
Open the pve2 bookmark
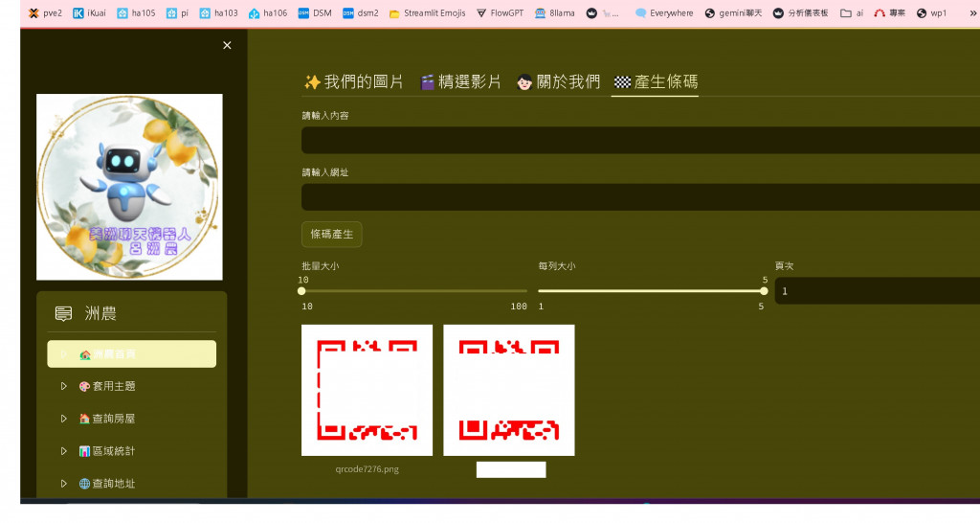[46, 13]
